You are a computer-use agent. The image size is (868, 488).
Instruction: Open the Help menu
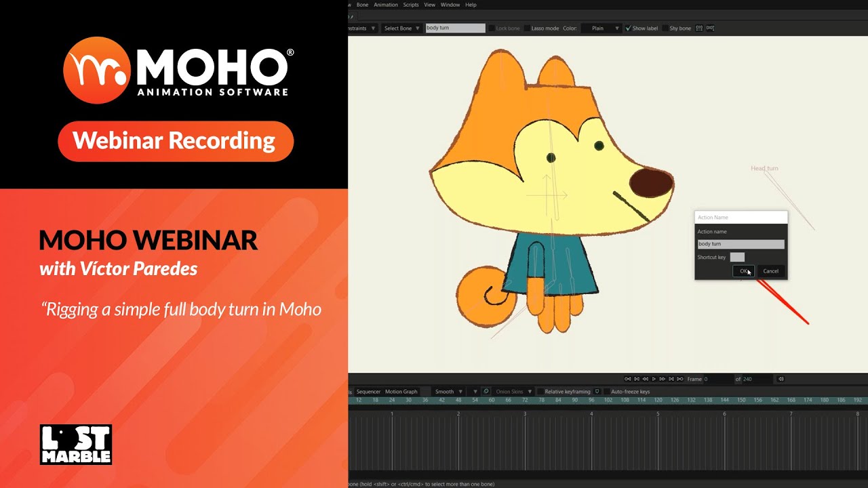[x=471, y=5]
